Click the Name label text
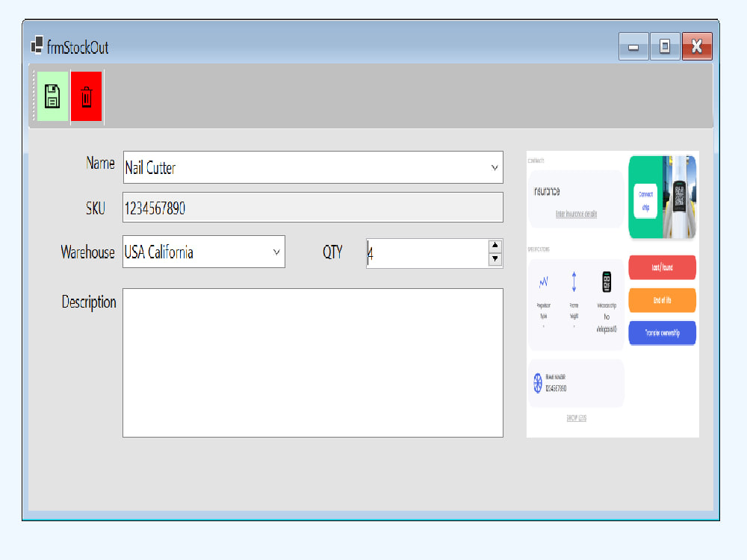Viewport: 747px width, 560px height. pos(101,164)
